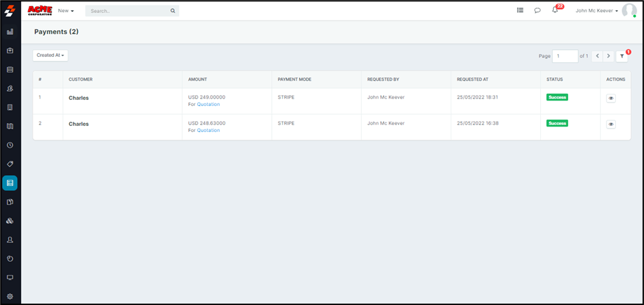
Task: View details of the USD 249.00000 payment
Action: click(611, 98)
